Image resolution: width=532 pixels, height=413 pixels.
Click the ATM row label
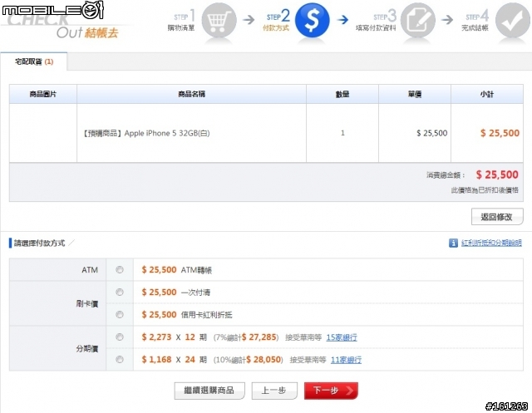[x=90, y=270]
